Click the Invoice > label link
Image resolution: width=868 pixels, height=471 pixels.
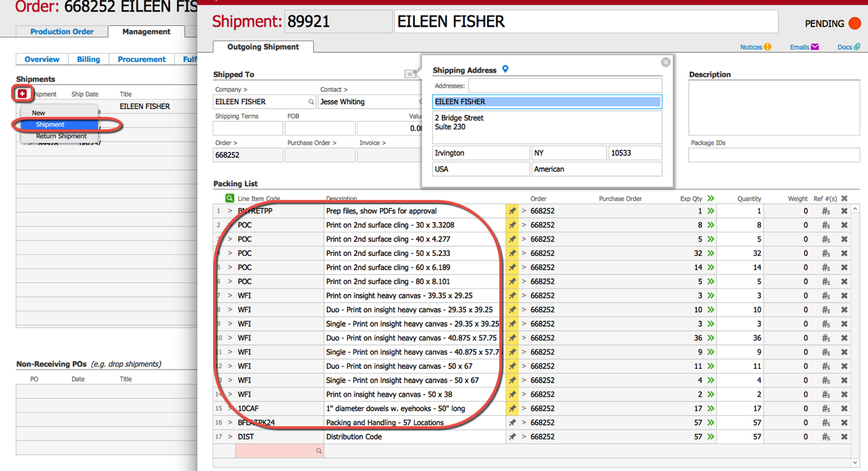[x=373, y=143]
